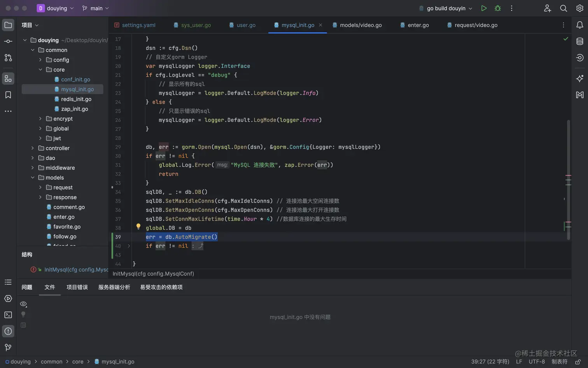This screenshot has width=588, height=368.
Task: Open the go build douyin configuration dropdown
Action: point(446,8)
